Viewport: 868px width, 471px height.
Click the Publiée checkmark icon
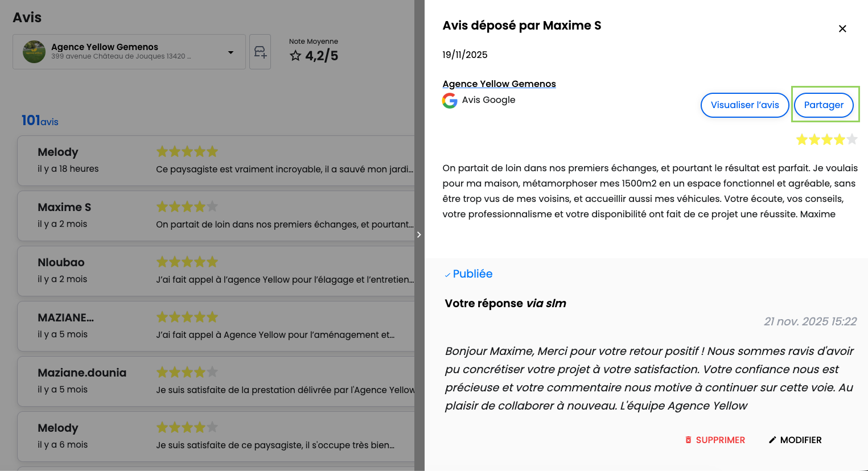pos(447,275)
